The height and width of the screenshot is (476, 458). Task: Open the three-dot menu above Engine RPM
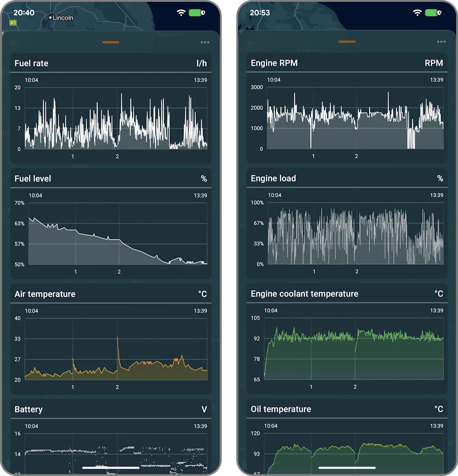pyautogui.click(x=441, y=42)
